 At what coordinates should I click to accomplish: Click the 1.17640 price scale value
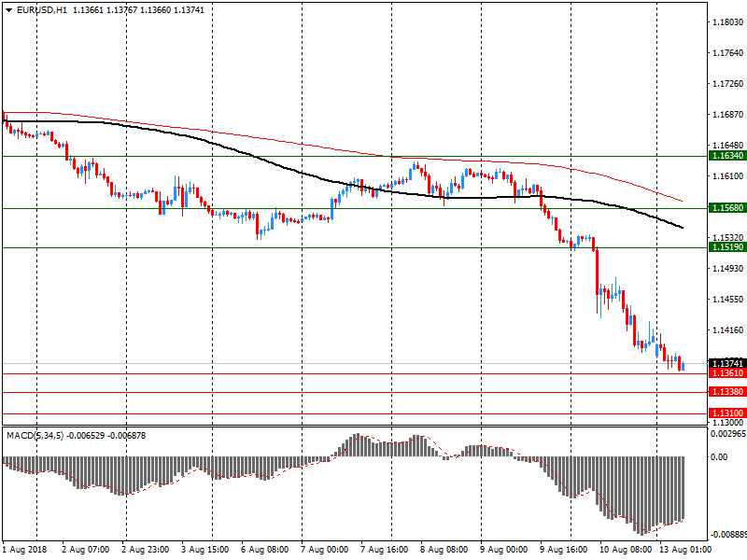[727, 53]
